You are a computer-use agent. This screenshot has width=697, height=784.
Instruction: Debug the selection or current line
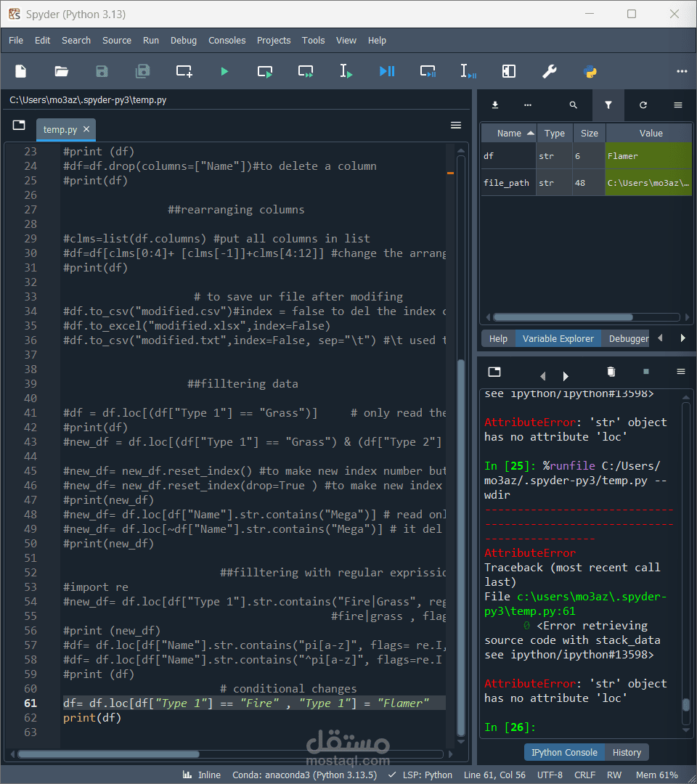[x=468, y=71]
